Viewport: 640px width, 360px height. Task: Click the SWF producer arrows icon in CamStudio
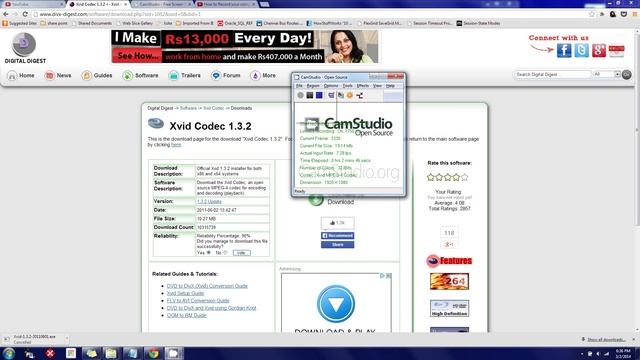(360, 95)
